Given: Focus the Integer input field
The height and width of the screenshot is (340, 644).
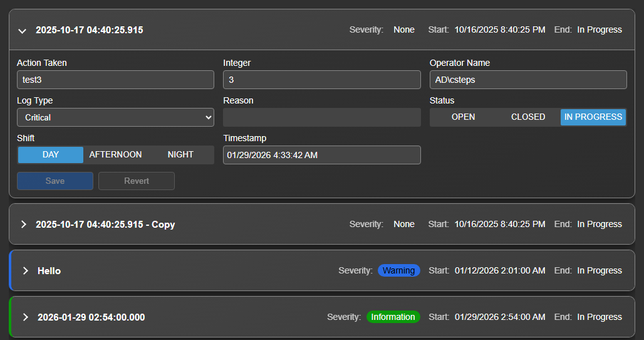Looking at the screenshot, I should coord(321,80).
